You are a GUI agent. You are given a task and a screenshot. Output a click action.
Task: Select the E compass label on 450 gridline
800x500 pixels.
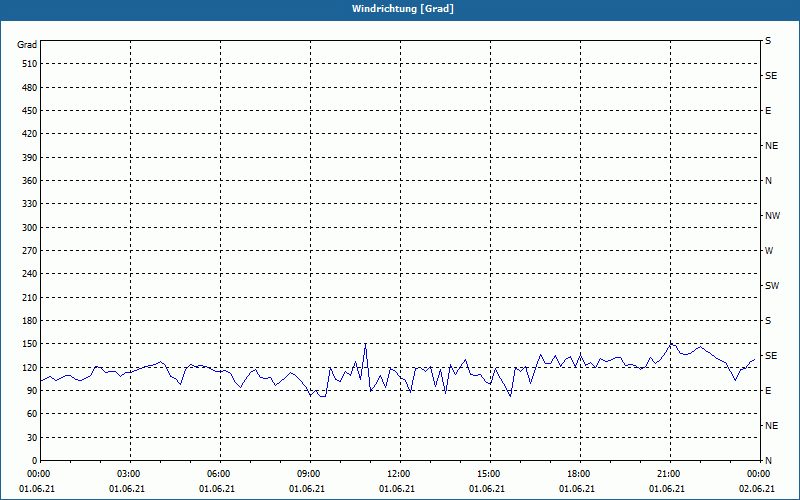[x=768, y=111]
